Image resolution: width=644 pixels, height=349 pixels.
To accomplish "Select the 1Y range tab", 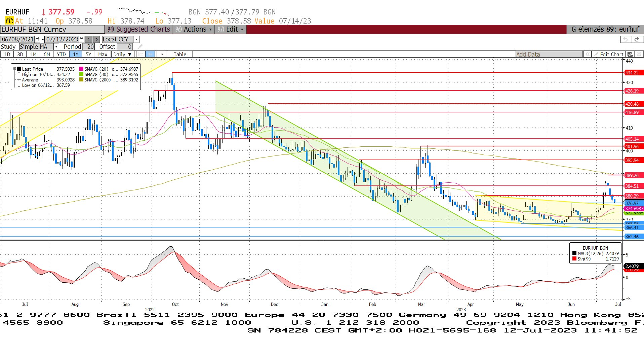I will (76, 54).
